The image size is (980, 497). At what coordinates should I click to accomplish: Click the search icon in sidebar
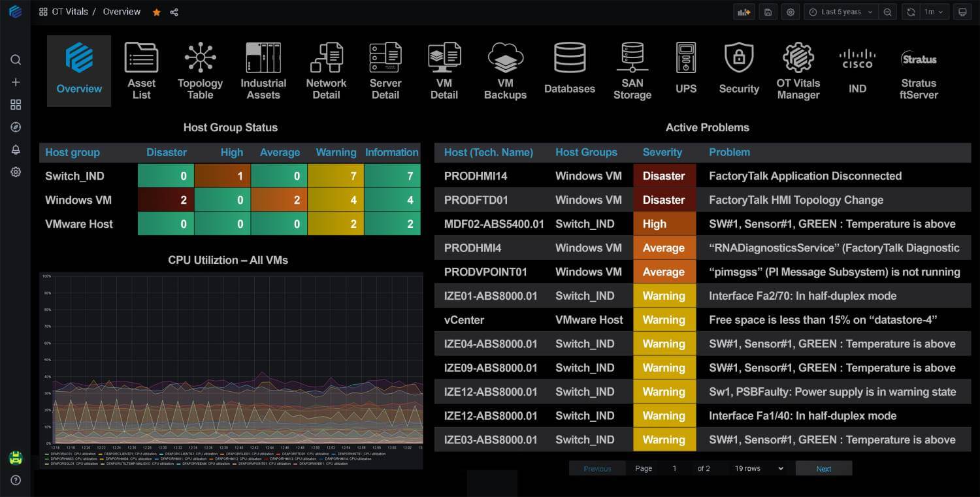click(16, 60)
